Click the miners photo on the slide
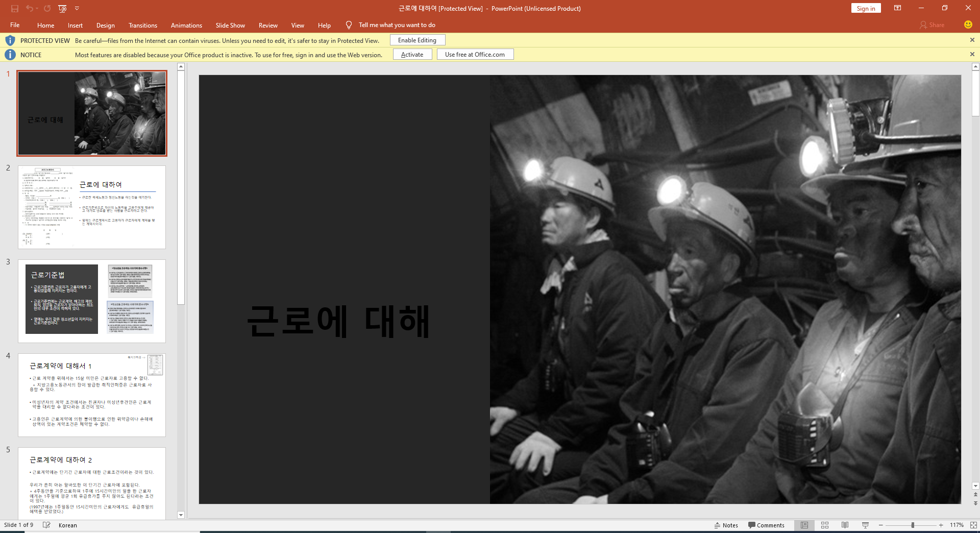This screenshot has height=533, width=980. click(725, 289)
